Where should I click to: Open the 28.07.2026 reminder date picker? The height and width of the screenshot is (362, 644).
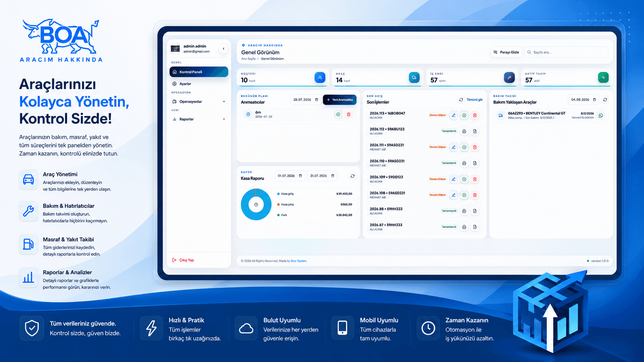(305, 100)
